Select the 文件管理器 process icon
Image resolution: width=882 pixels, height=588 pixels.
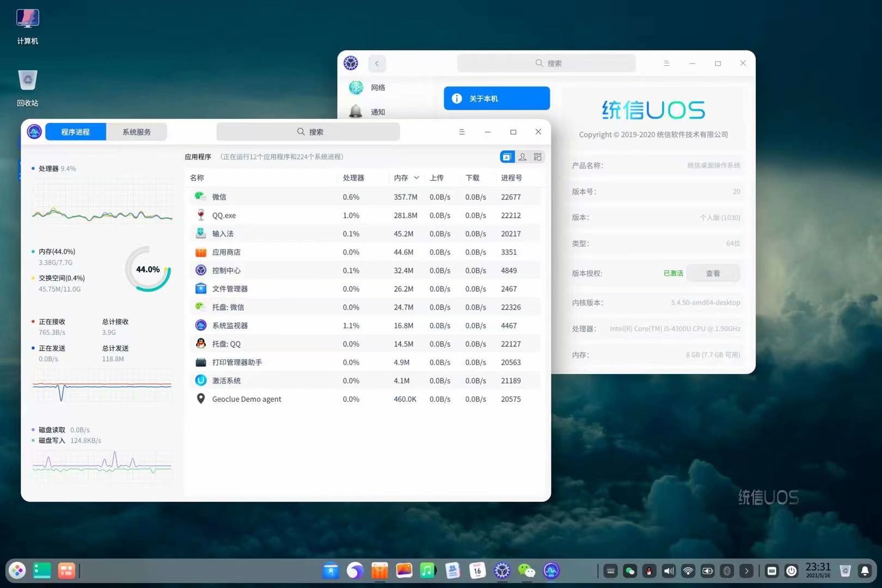tap(201, 289)
